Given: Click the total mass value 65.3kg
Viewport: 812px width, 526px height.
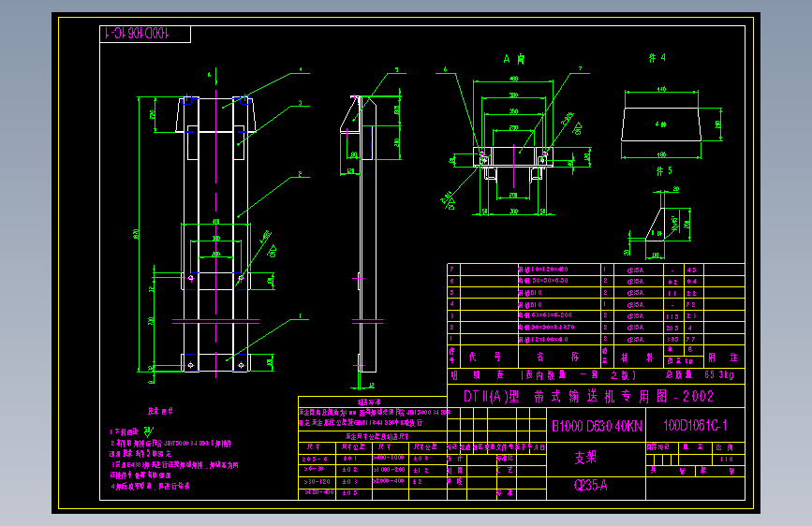Looking at the screenshot, I should (719, 374).
